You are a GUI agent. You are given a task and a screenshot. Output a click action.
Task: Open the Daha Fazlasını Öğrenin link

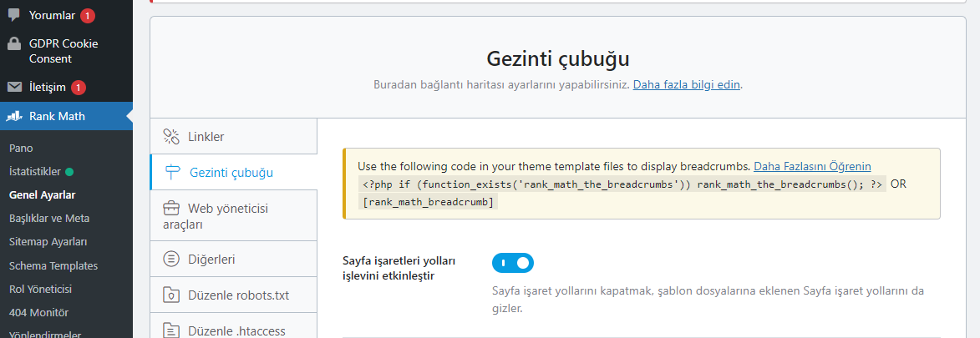pos(812,166)
